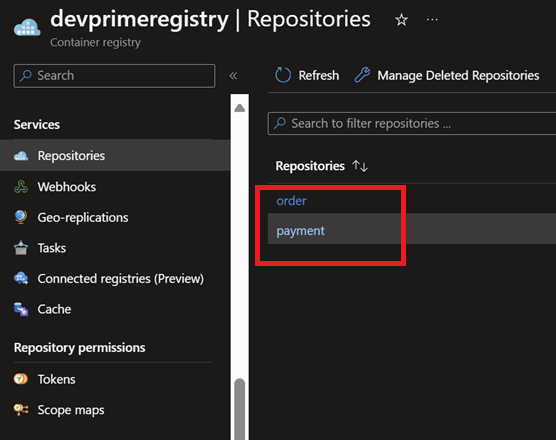This screenshot has height=440, width=556.
Task: Click the Geo-replications globe icon
Action: pyautogui.click(x=21, y=217)
